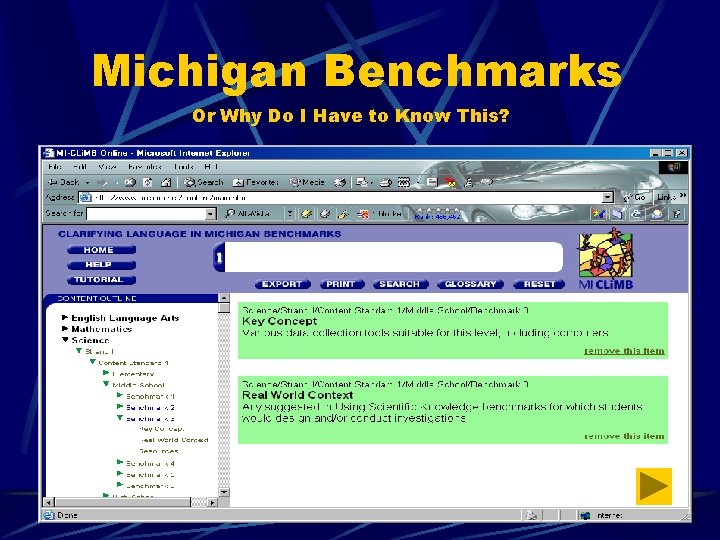Click the EXPORT button
The image size is (720, 540).
[282, 284]
